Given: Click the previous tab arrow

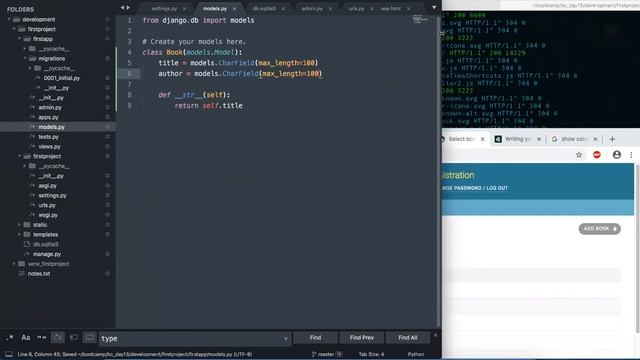Looking at the screenshot, I should 122,7.
